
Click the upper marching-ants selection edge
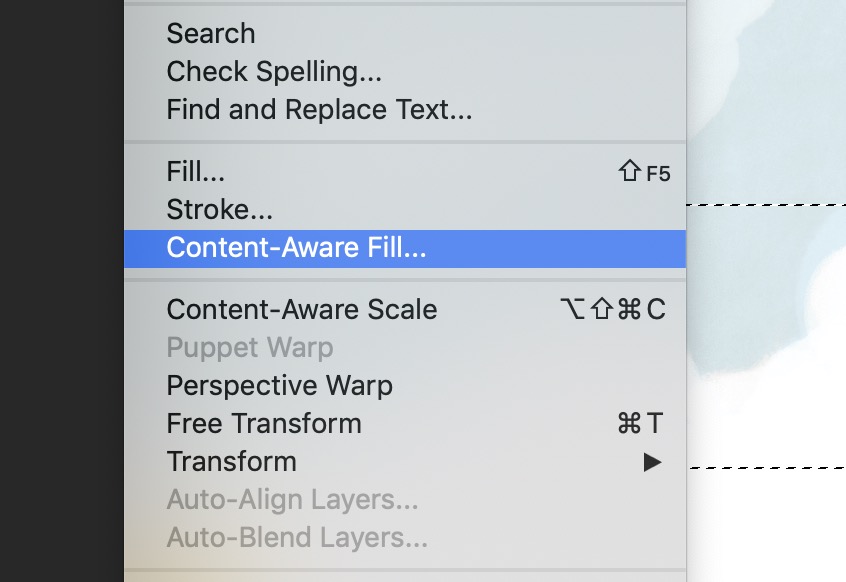[x=766, y=204]
